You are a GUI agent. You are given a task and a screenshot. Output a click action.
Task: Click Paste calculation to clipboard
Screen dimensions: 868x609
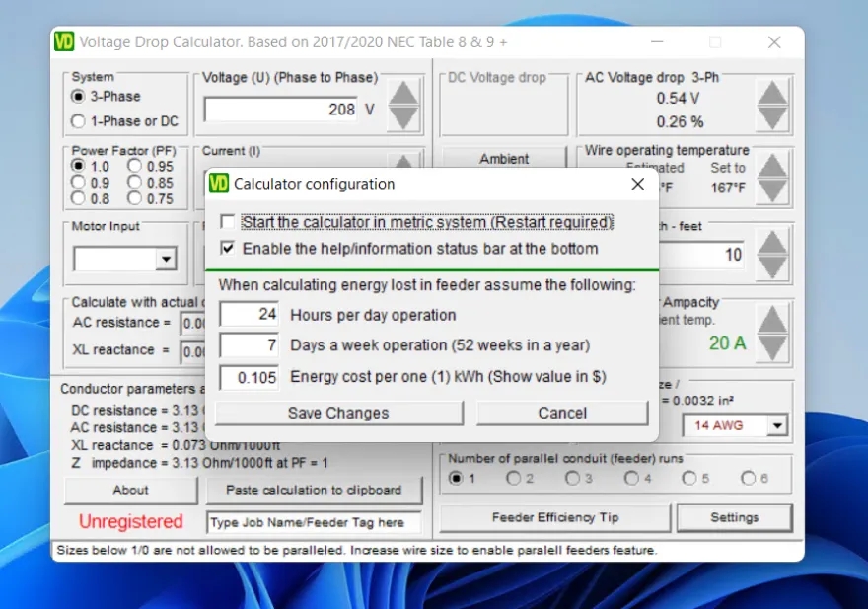(x=314, y=490)
